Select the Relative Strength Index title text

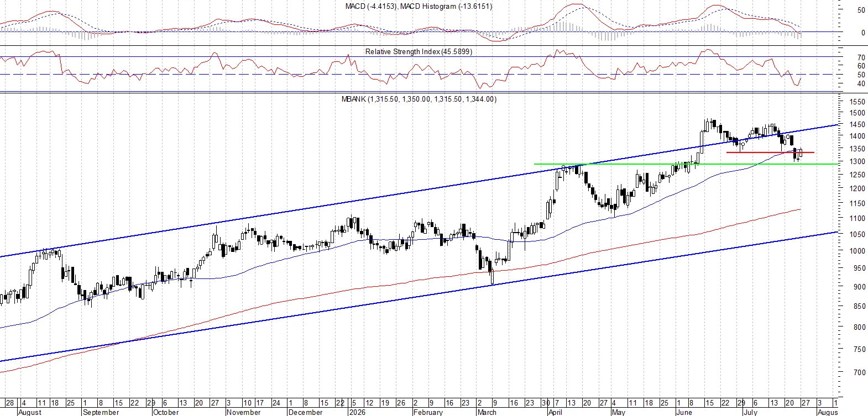click(x=419, y=52)
